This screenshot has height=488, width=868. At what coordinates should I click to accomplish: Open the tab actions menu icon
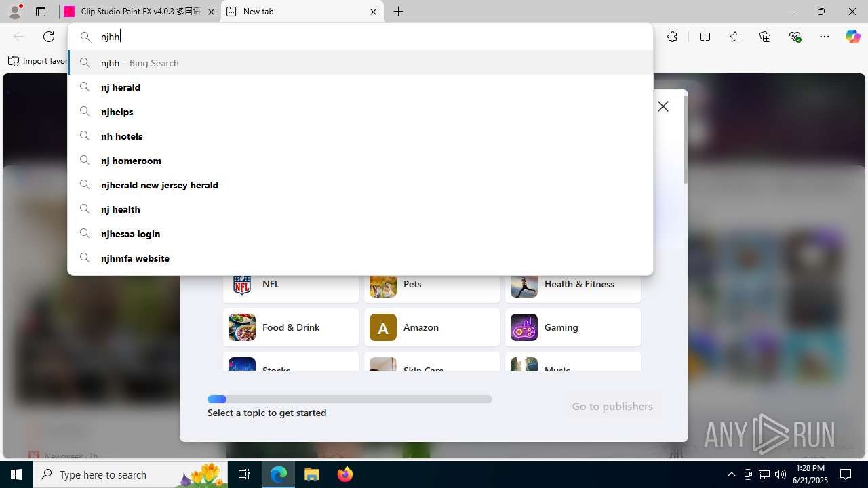click(41, 12)
